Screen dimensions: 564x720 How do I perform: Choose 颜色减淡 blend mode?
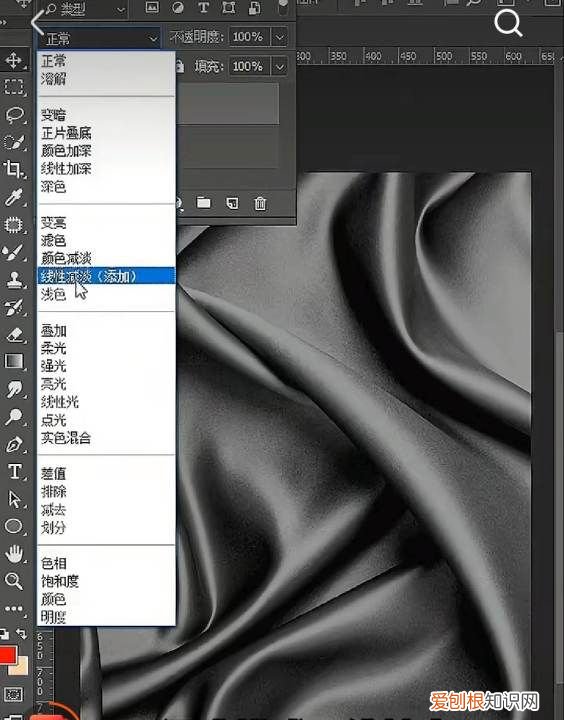pyautogui.click(x=106, y=258)
